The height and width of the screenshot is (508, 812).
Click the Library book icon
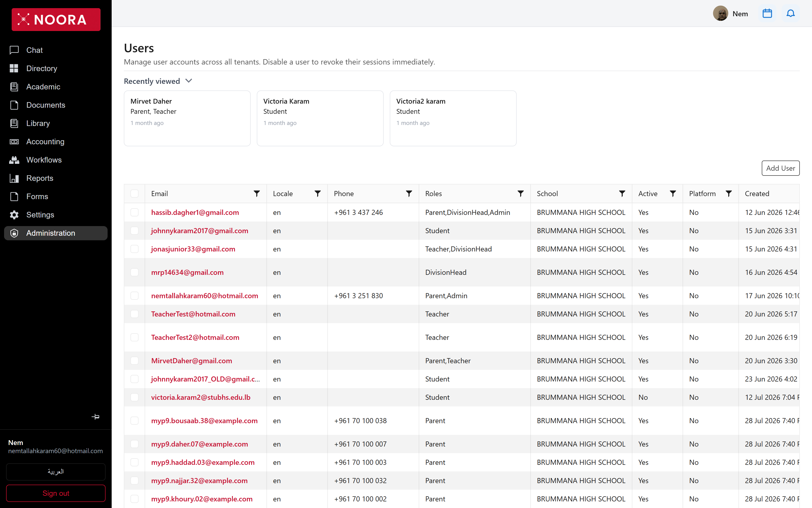coord(14,123)
